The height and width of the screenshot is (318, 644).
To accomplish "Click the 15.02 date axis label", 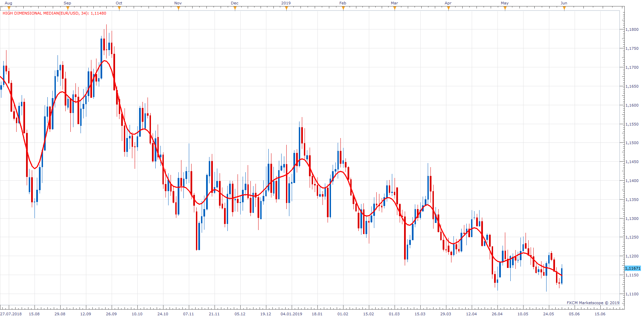I will click(369, 314).
